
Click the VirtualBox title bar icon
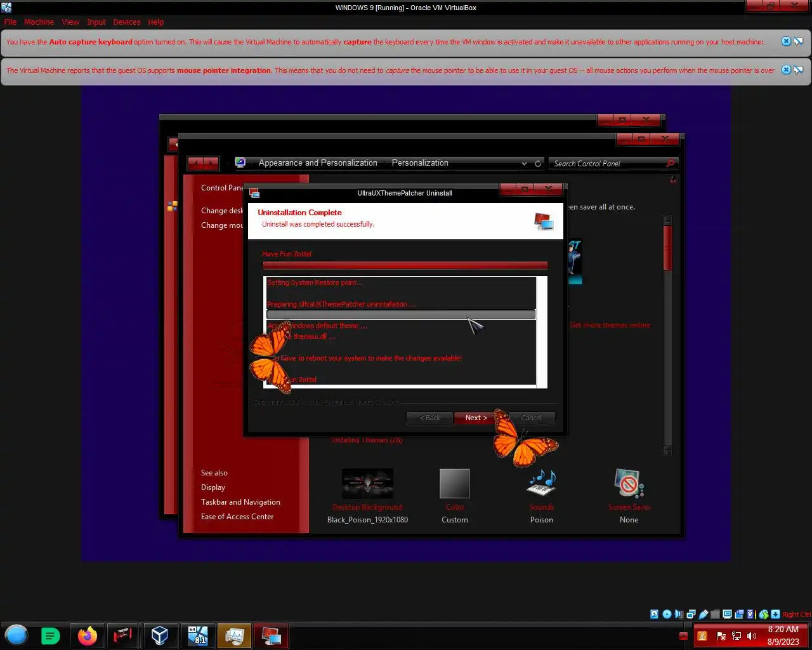6,8
